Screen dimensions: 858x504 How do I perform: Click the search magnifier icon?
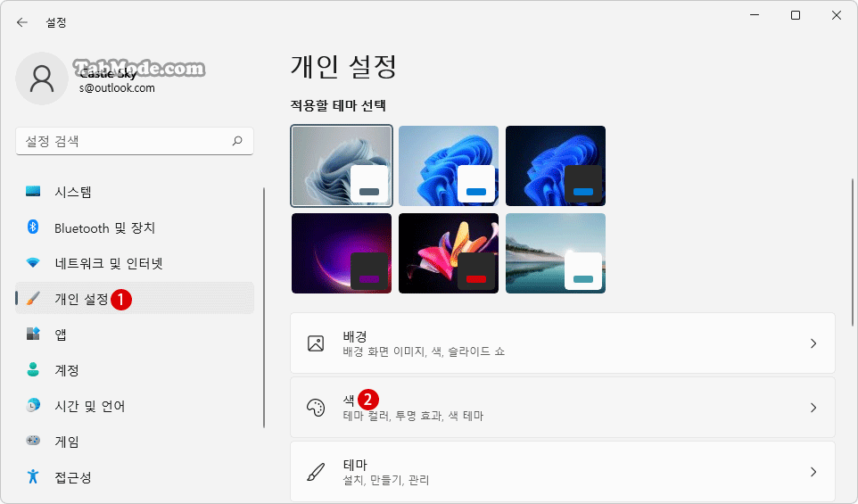237,141
